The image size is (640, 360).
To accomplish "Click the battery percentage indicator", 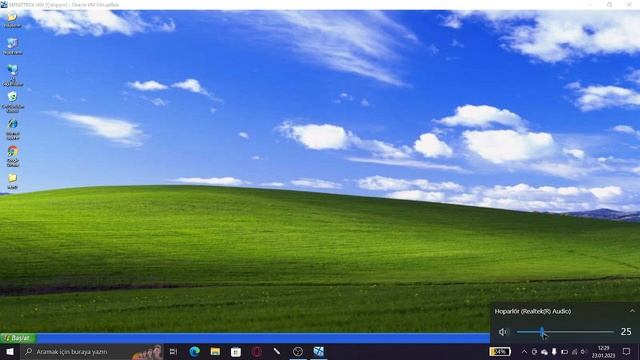I will click(x=500, y=351).
